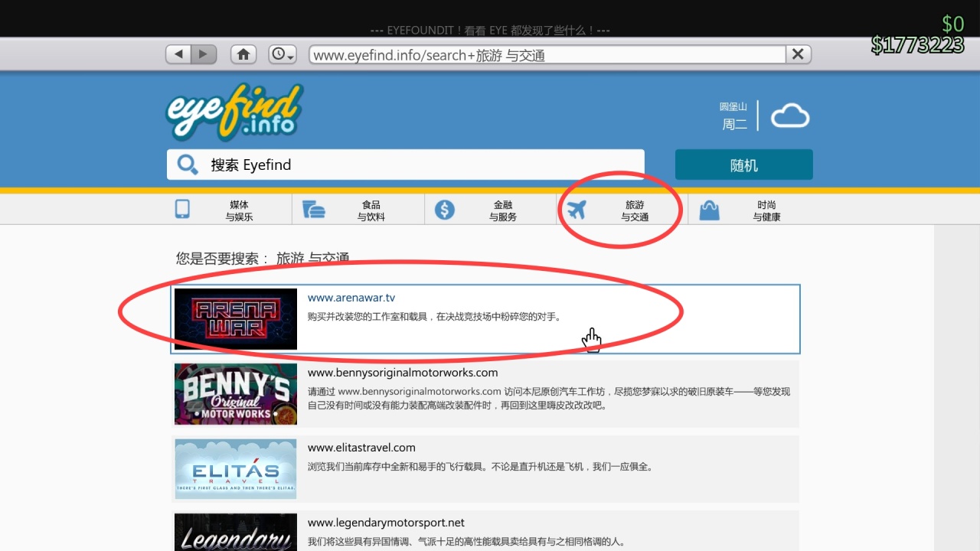980x551 pixels.
Task: Clear the address bar with the X icon
Action: 798,54
